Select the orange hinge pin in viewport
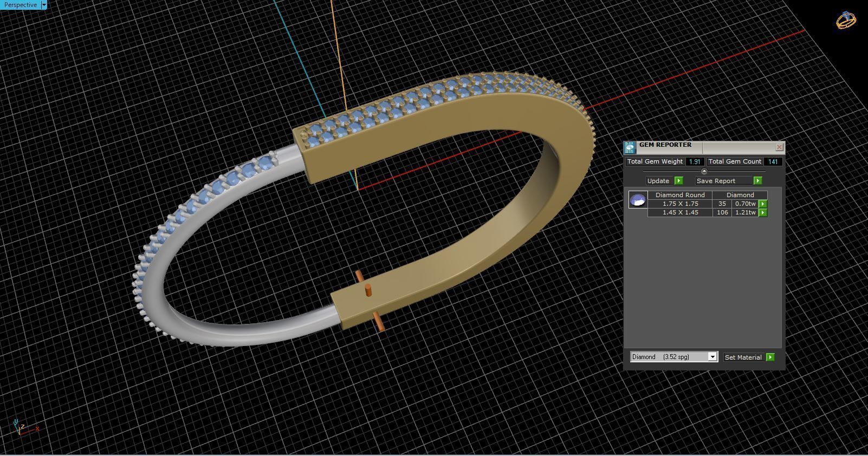This screenshot has height=456, width=868. [x=368, y=290]
